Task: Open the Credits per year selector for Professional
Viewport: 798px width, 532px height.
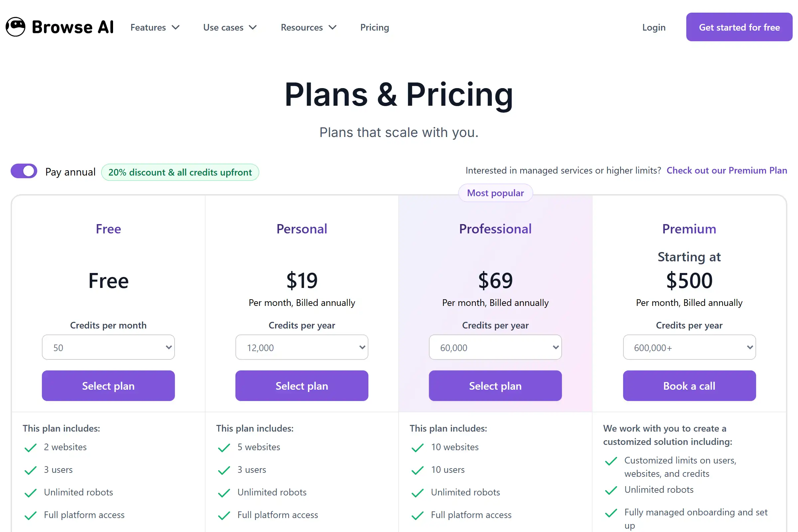Action: click(495, 347)
